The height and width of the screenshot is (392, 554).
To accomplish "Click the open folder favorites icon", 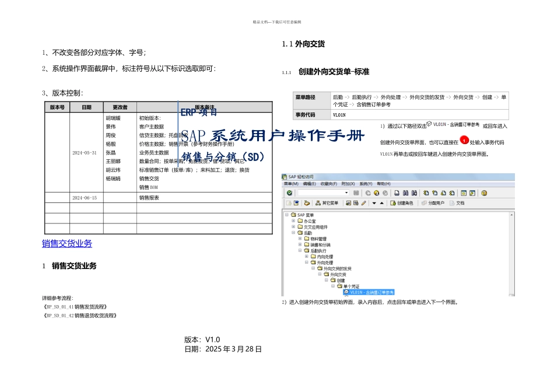I will point(307,203).
